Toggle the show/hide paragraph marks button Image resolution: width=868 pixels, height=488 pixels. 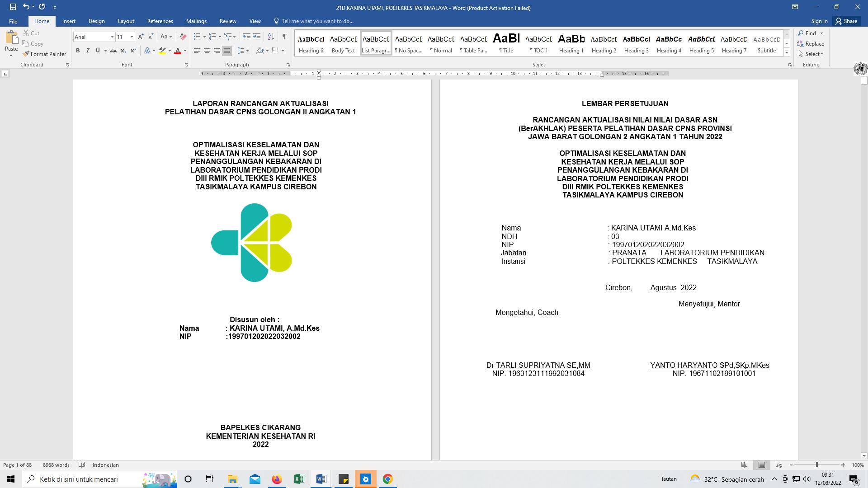[x=284, y=37]
